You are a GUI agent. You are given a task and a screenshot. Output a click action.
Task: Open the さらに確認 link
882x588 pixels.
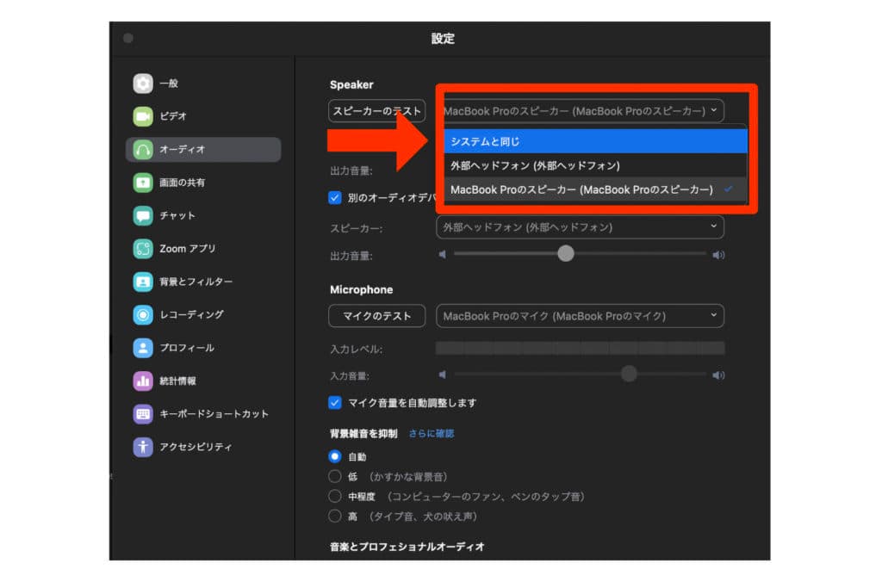pos(432,433)
